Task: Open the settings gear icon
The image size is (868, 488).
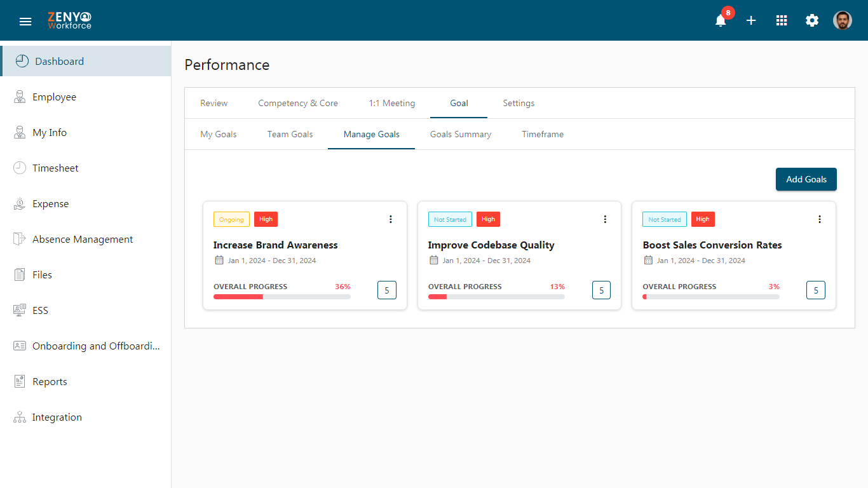Action: coord(812,21)
